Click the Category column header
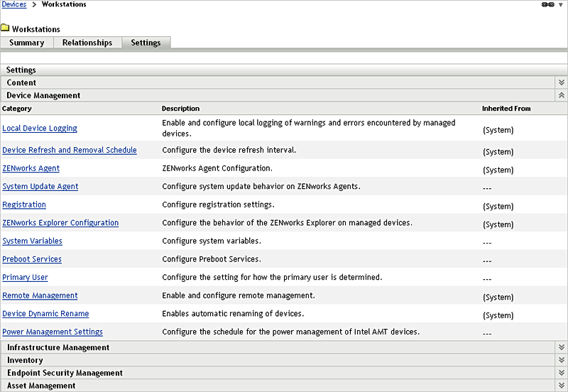The width and height of the screenshot is (568, 392). pyautogui.click(x=17, y=109)
